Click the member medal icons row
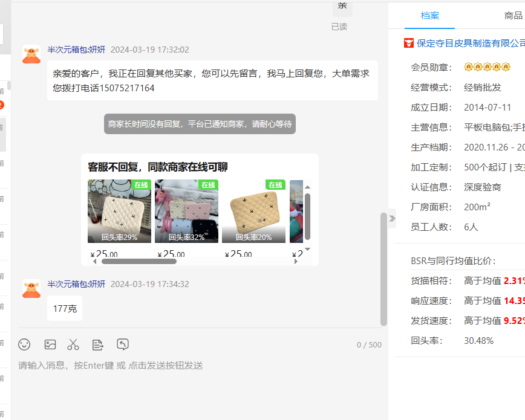Screen dimensions: 525x420 [x=483, y=67]
